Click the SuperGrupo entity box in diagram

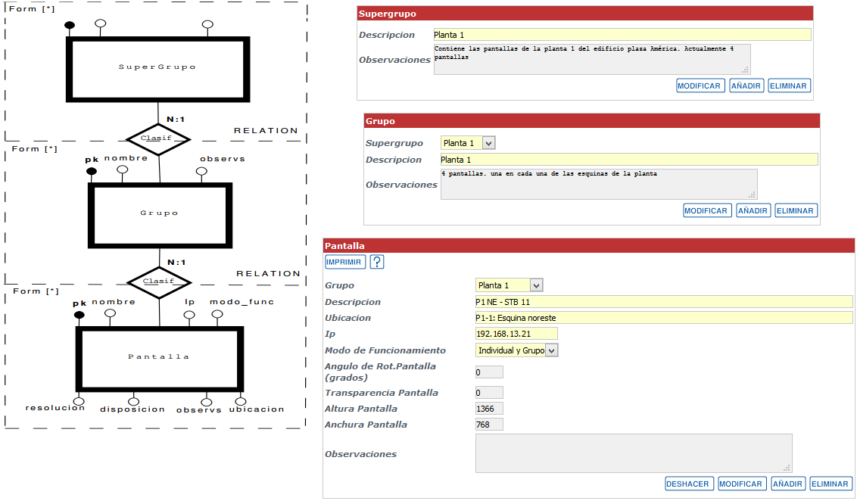pos(158,70)
